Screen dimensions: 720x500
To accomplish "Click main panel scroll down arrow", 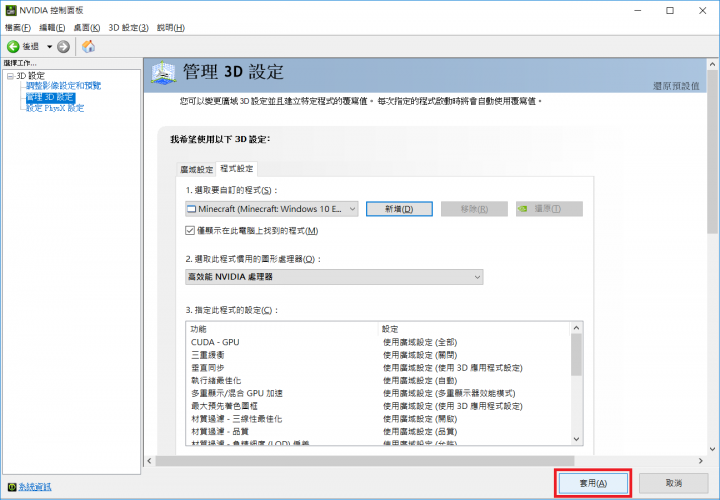I will [x=712, y=449].
